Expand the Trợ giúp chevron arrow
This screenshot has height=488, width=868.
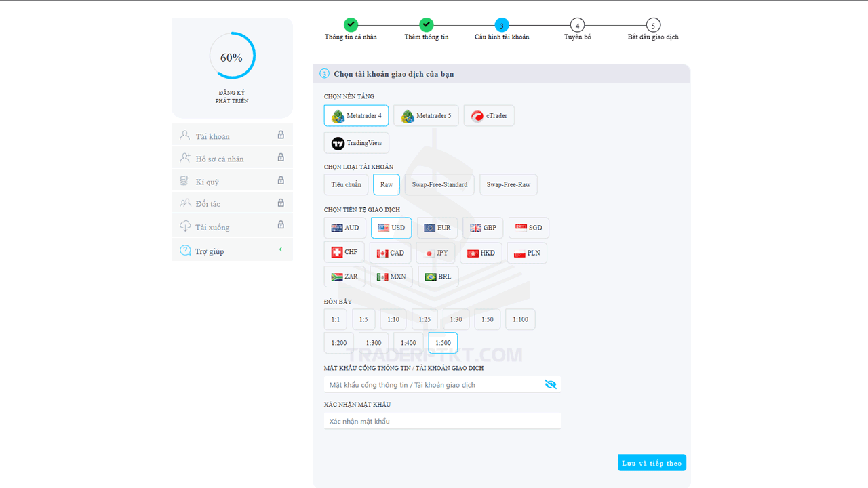point(281,250)
